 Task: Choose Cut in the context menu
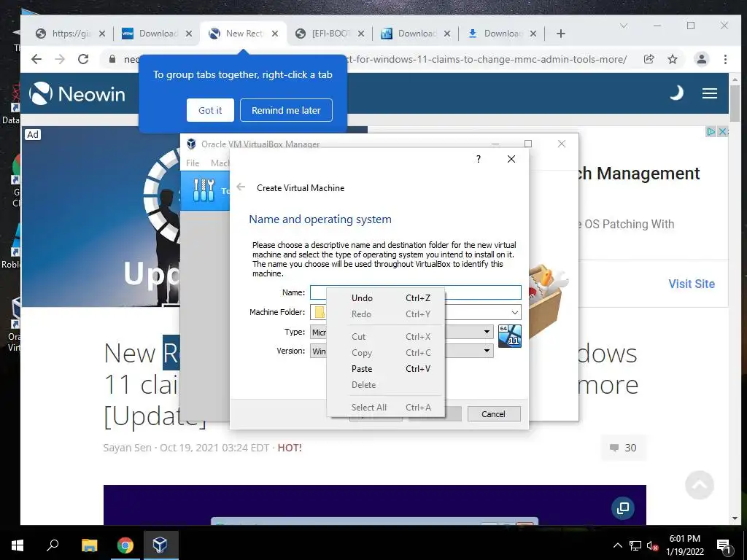(x=386, y=337)
